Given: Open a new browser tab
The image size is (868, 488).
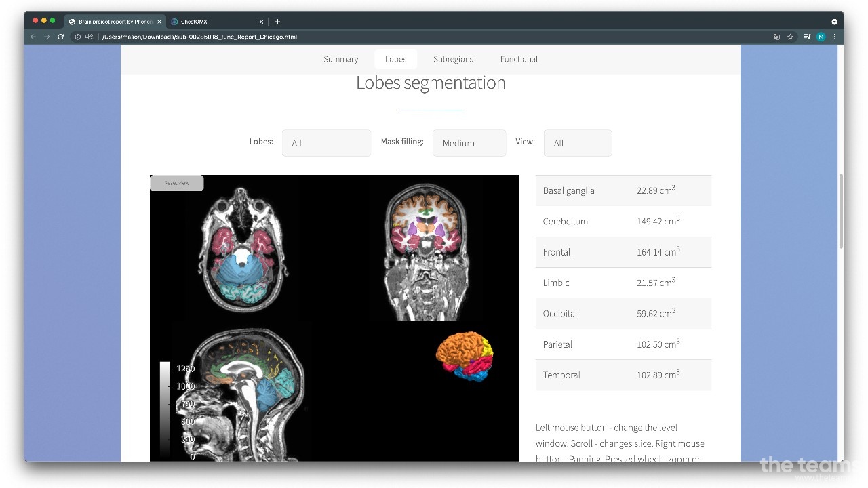Looking at the screenshot, I should coord(277,22).
